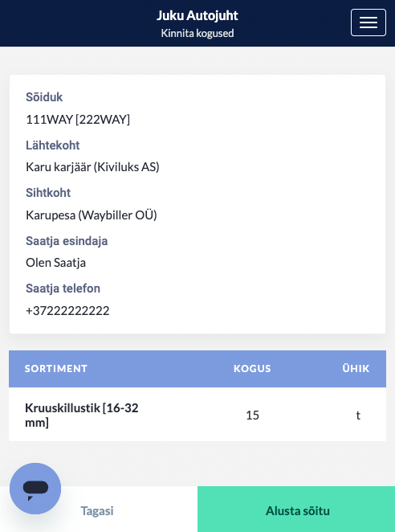Select the Karupesa (Waybiller OÜ) destination

(92, 215)
